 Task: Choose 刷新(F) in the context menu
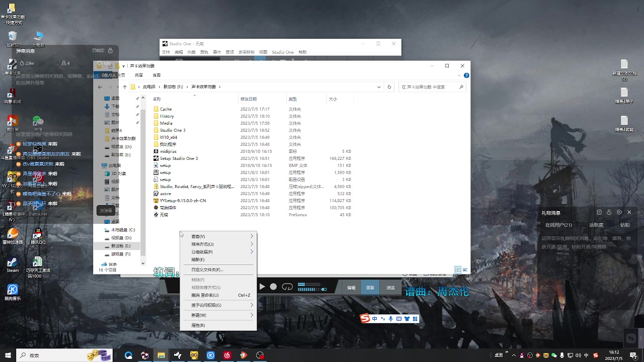coord(218,260)
